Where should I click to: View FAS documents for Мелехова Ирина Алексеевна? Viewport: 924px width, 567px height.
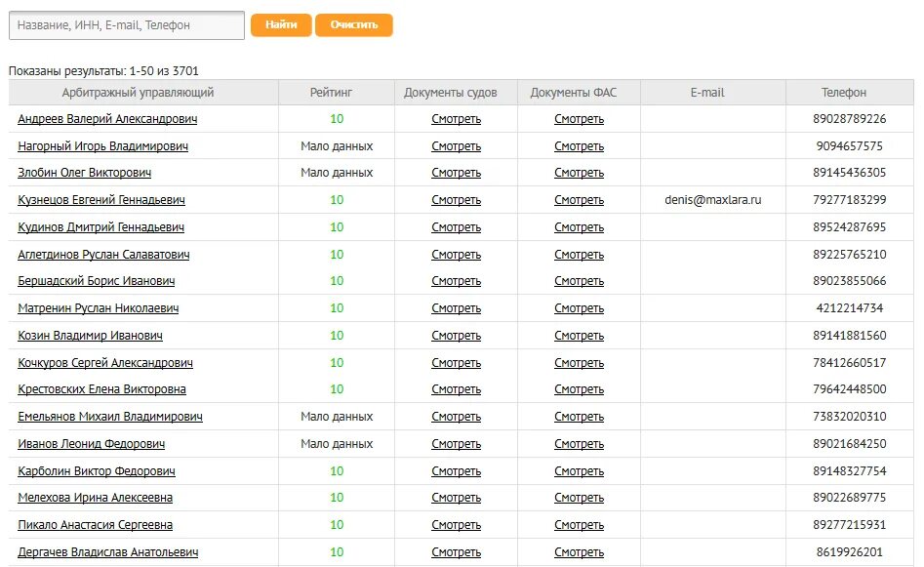point(579,498)
